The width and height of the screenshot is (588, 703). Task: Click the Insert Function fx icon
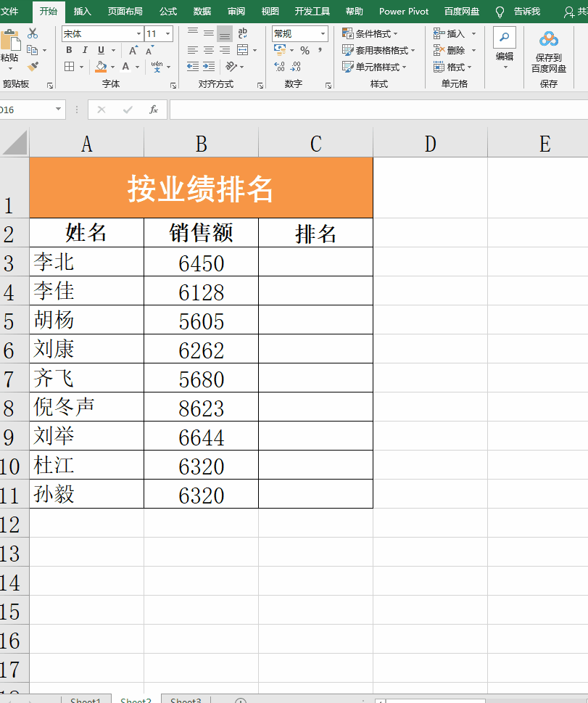[153, 110]
